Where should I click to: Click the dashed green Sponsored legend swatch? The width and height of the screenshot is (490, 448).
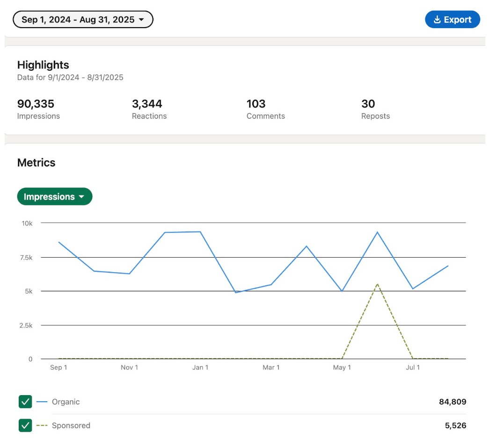[42, 426]
